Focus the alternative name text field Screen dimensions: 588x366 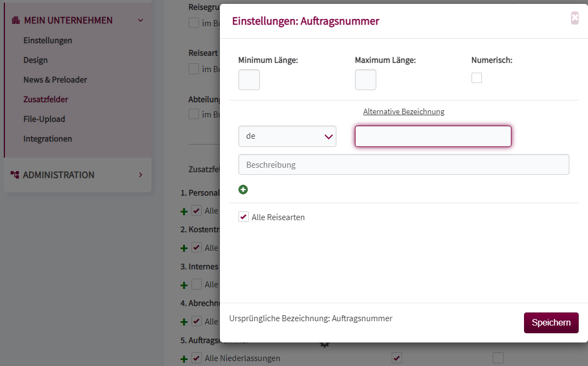[433, 137]
